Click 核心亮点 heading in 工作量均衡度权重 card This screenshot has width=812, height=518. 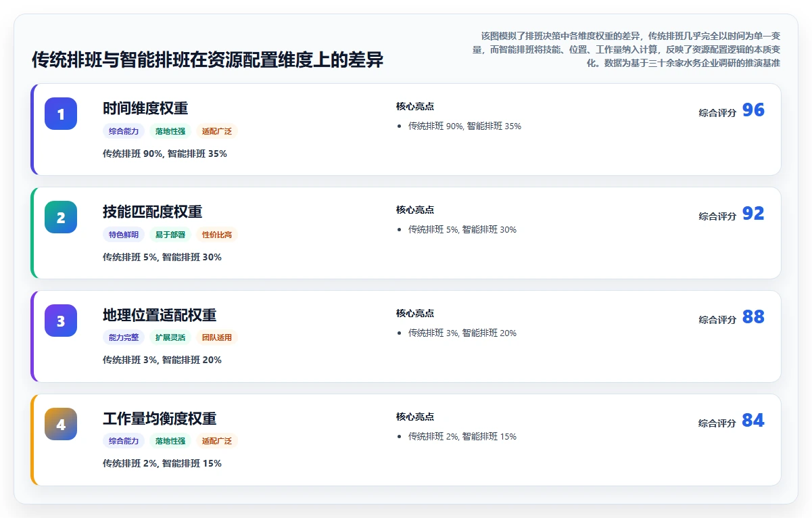coord(415,417)
